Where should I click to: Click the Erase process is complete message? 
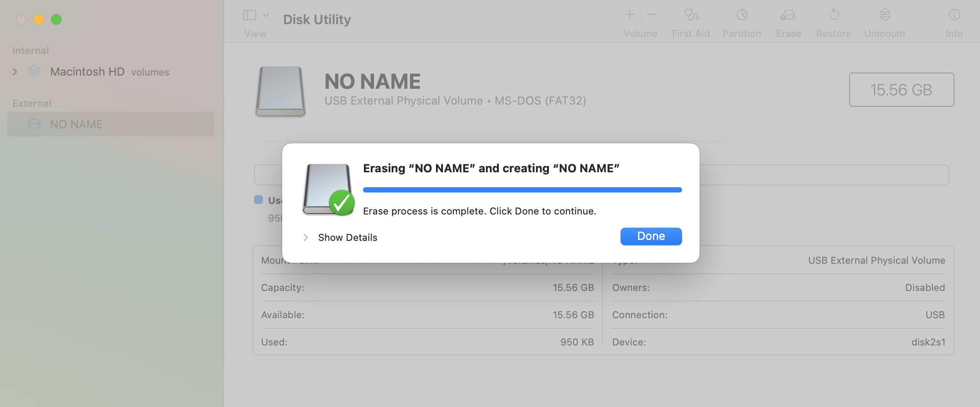(479, 211)
